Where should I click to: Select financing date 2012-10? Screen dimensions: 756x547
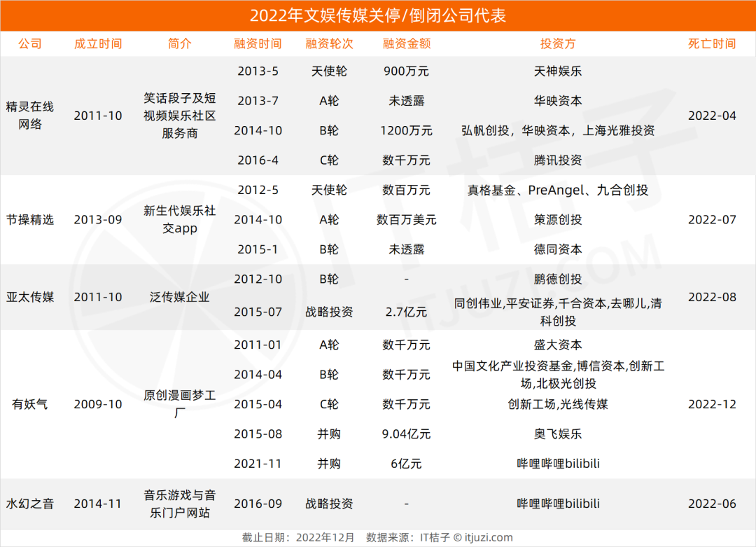pyautogui.click(x=258, y=279)
